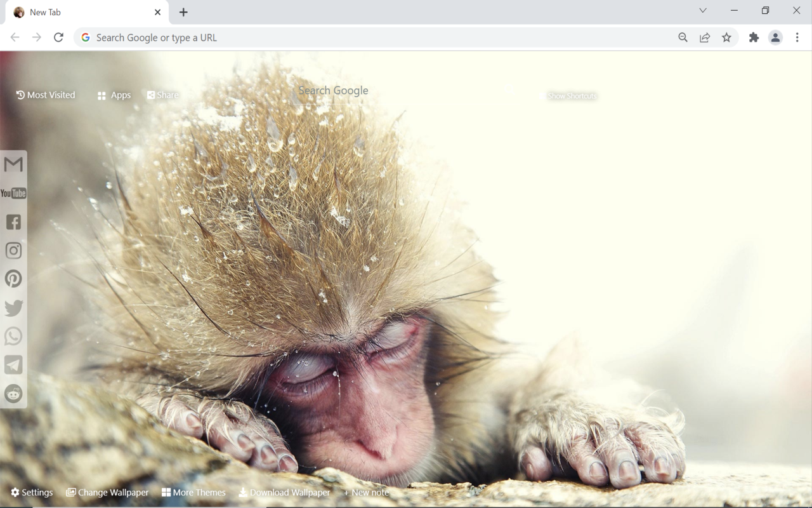The image size is (812, 508).
Task: Open the Extensions puzzle icon
Action: pos(754,37)
